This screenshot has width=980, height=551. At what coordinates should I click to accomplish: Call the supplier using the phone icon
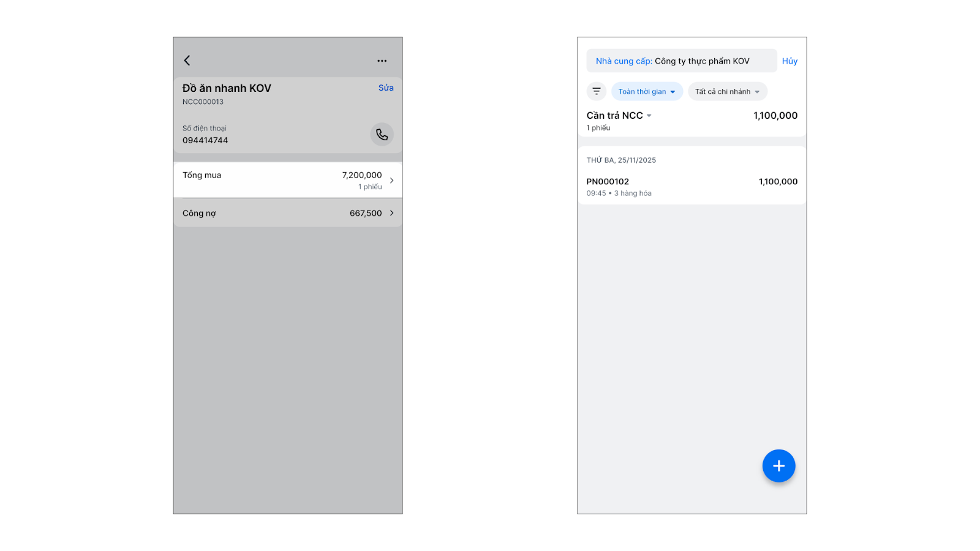[x=382, y=135]
